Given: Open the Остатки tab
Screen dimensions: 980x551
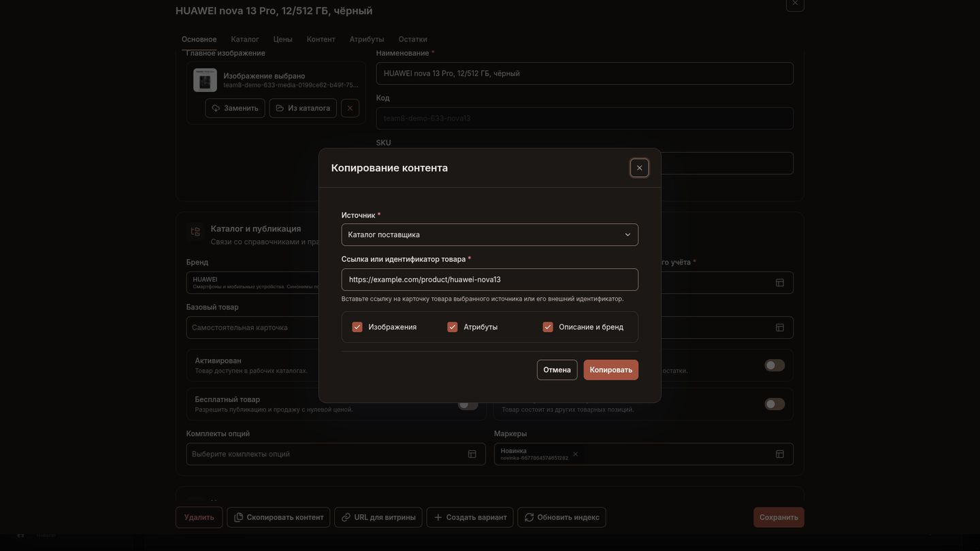Looking at the screenshot, I should (413, 39).
